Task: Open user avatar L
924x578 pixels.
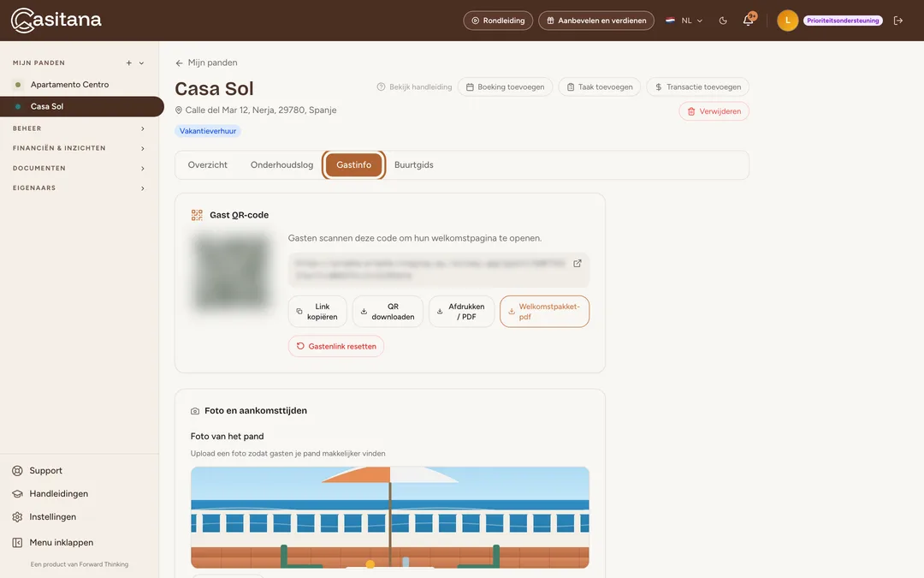Action: tap(787, 21)
